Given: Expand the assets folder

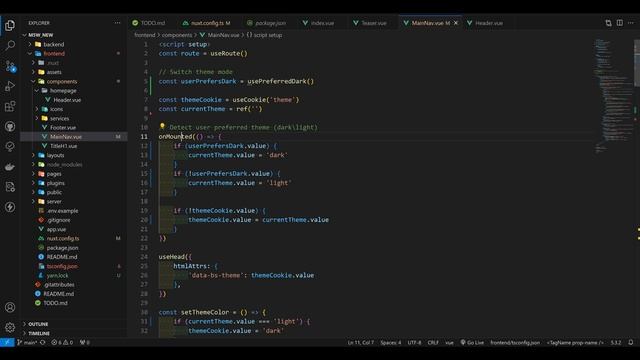Looking at the screenshot, I should click(54, 72).
